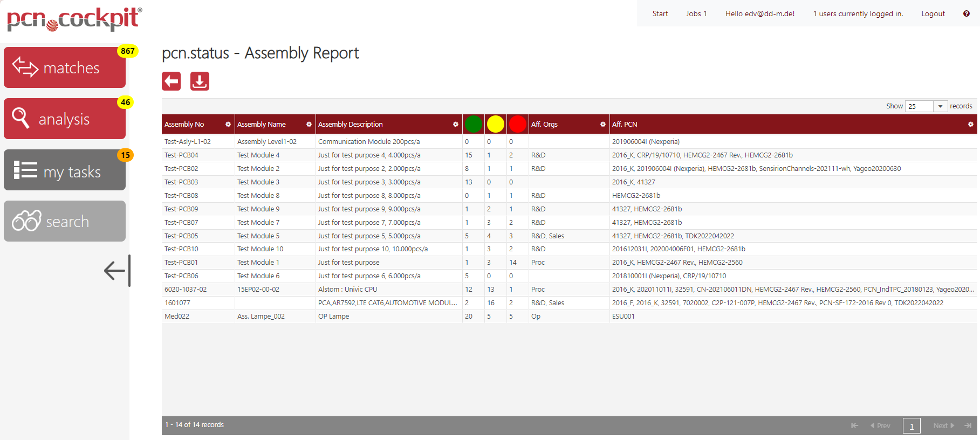
Task: Click the '1 - 14 of 14 records' status
Action: (195, 425)
